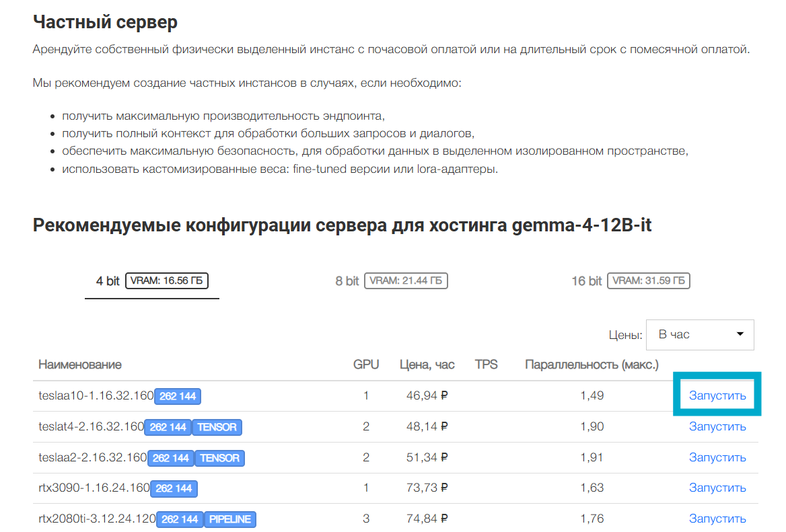Select the 4 bit quantization tab
The width and height of the screenshot is (786, 532).
(x=152, y=281)
